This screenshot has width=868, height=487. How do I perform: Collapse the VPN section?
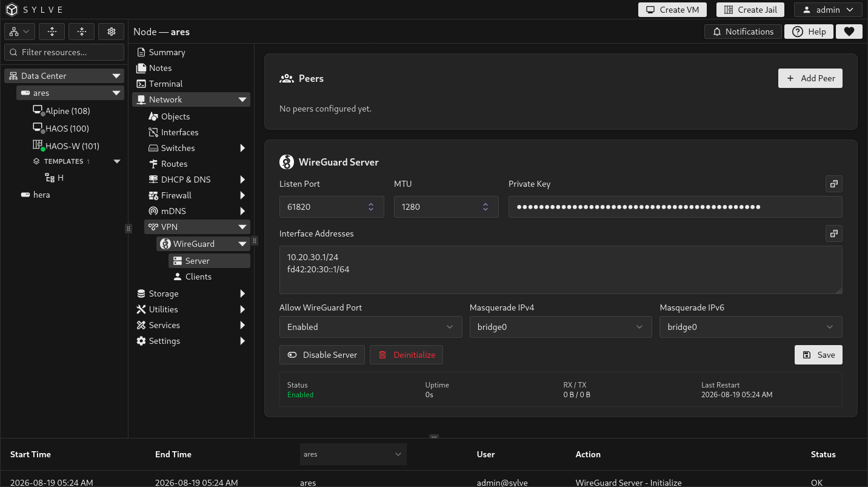click(242, 227)
